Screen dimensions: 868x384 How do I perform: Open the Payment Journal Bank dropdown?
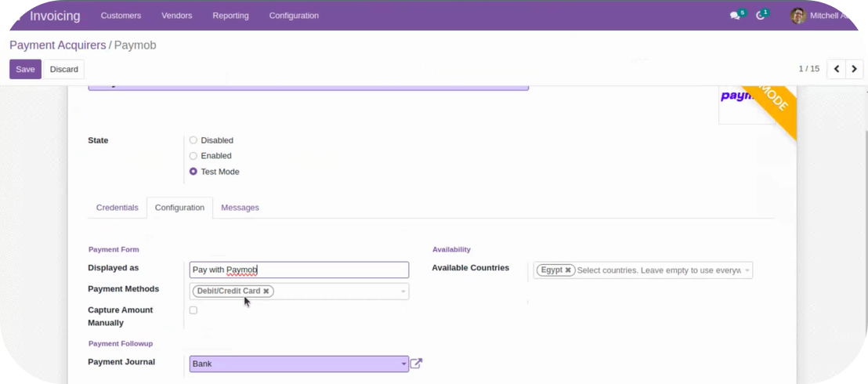403,364
